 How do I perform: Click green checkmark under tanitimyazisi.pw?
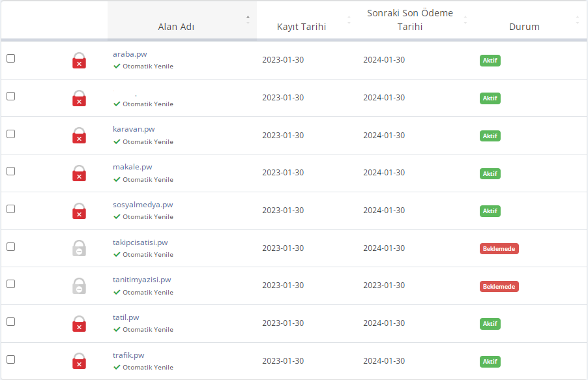point(117,292)
